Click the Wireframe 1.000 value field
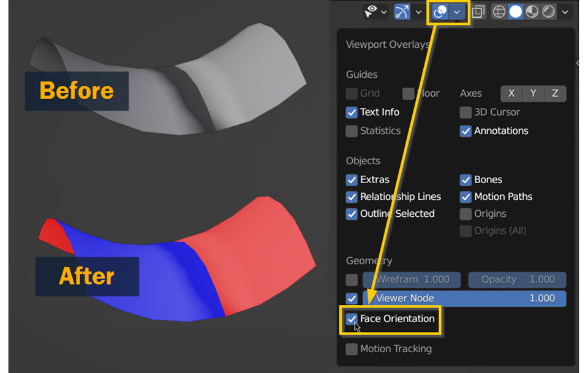This screenshot has height=373, width=588. (411, 279)
